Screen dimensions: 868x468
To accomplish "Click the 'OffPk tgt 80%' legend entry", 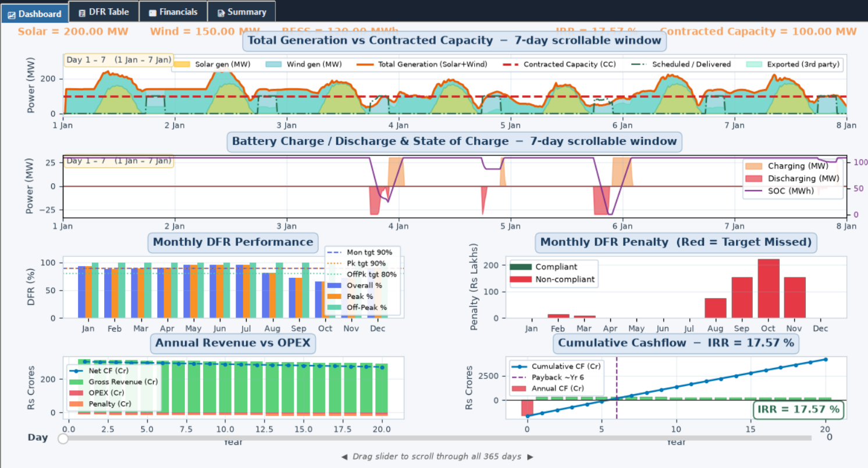I will 362,274.
